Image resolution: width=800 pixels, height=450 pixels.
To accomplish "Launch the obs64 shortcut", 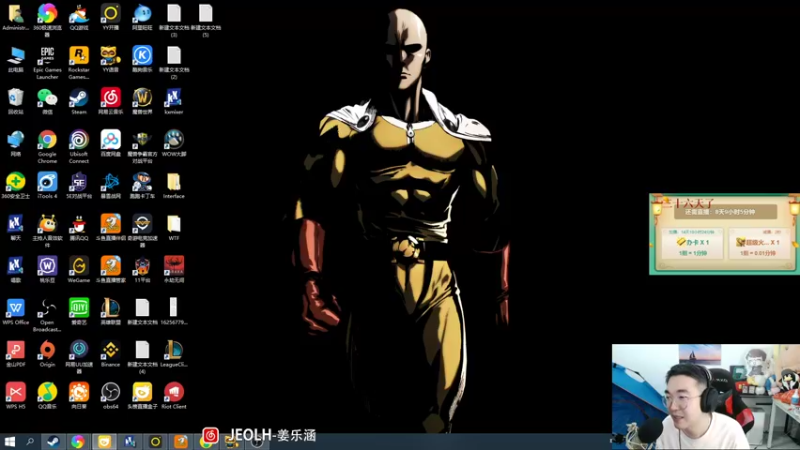I will click(x=111, y=396).
